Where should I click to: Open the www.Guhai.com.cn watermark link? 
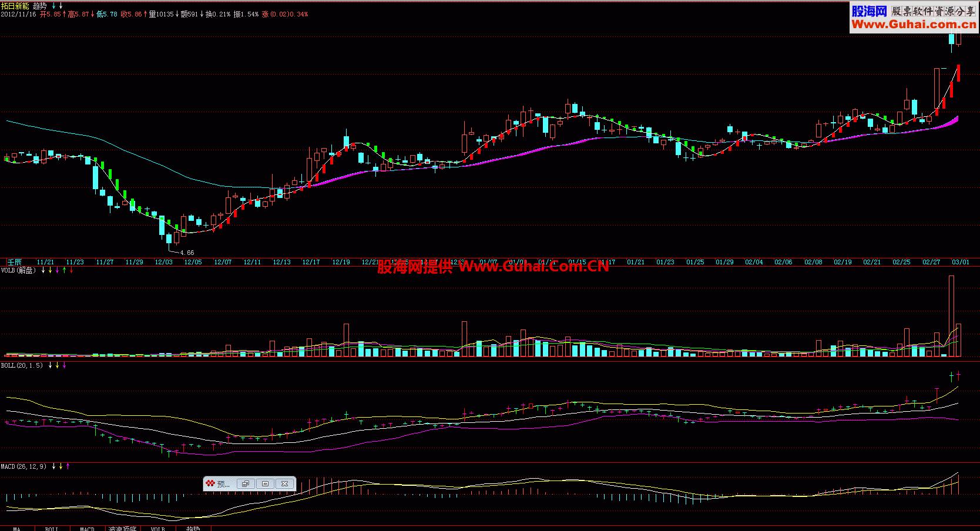click(x=914, y=24)
